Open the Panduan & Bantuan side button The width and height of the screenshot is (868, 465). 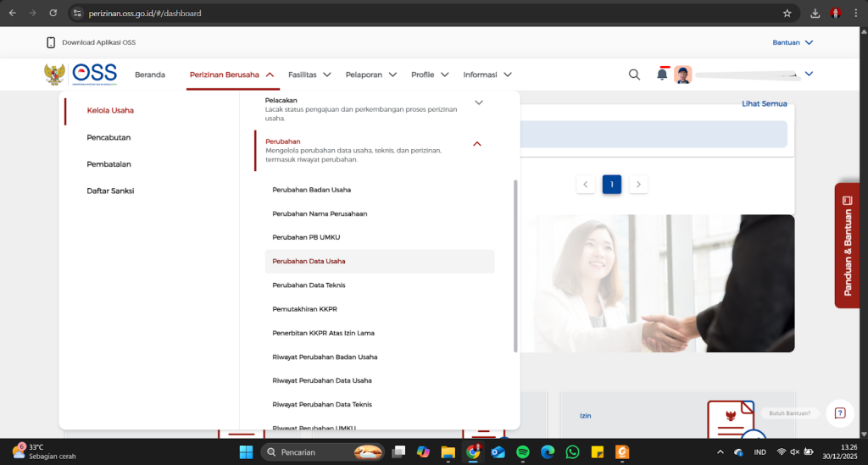[847, 246]
